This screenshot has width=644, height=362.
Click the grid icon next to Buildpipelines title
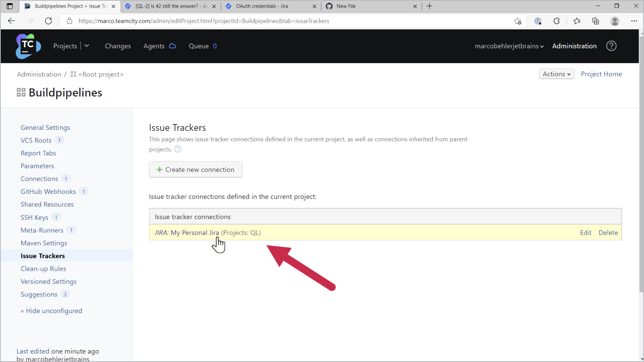[21, 92]
